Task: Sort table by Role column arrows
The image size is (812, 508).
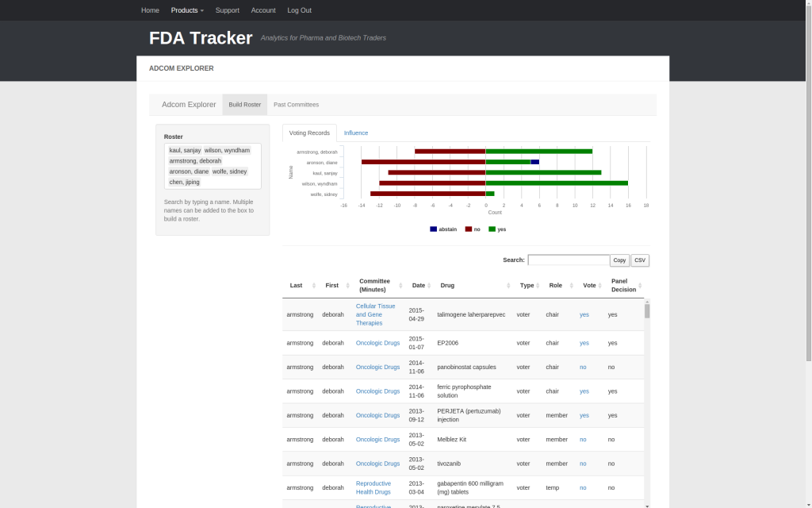Action: 571,286
